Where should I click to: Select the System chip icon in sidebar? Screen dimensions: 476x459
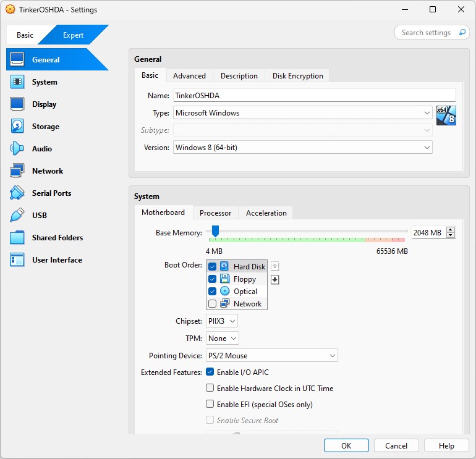point(17,82)
